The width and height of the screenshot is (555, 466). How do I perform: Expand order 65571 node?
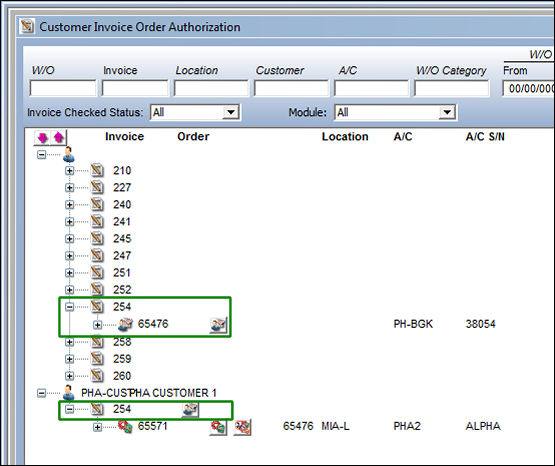pyautogui.click(x=97, y=427)
